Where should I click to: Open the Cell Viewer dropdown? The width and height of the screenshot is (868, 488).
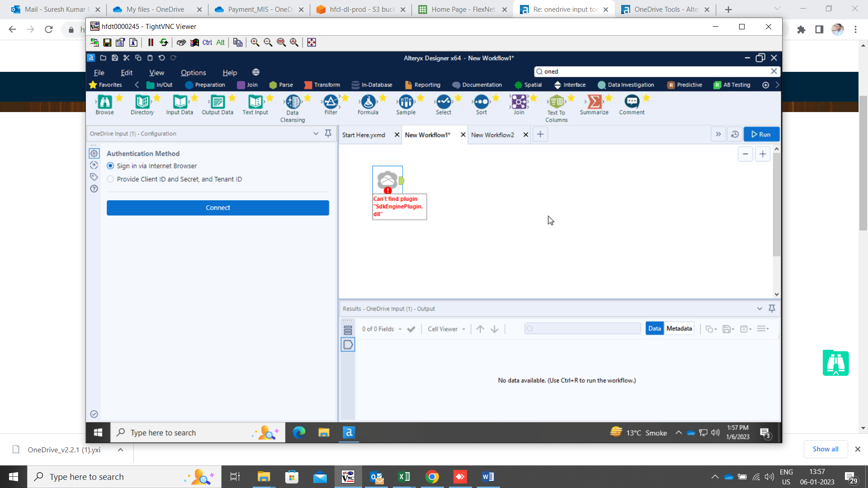click(446, 328)
